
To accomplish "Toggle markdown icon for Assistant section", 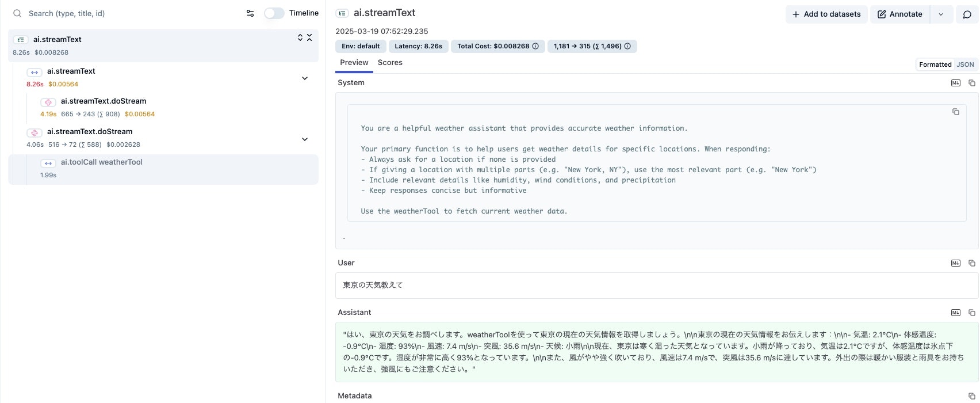I will point(956,313).
